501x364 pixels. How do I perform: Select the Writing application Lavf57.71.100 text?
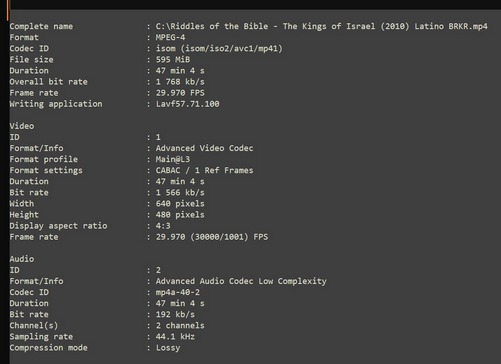[187, 104]
